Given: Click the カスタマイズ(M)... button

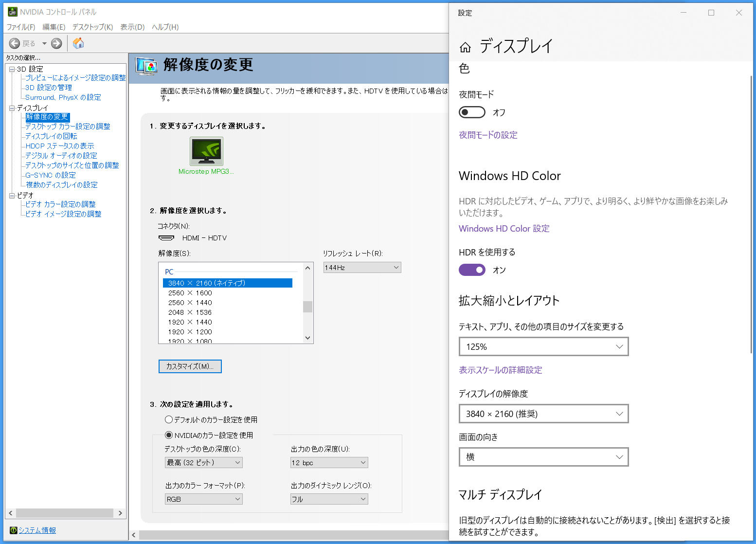Looking at the screenshot, I should (x=190, y=366).
